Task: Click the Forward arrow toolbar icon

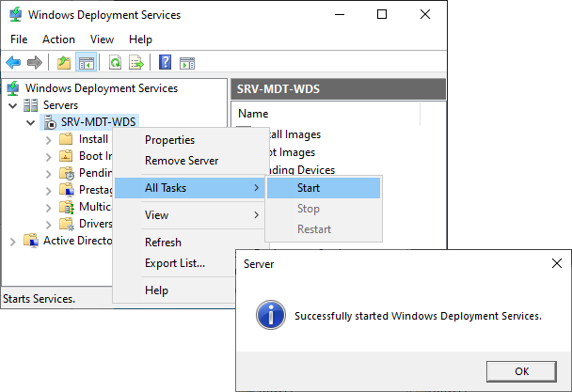Action: 35,62
